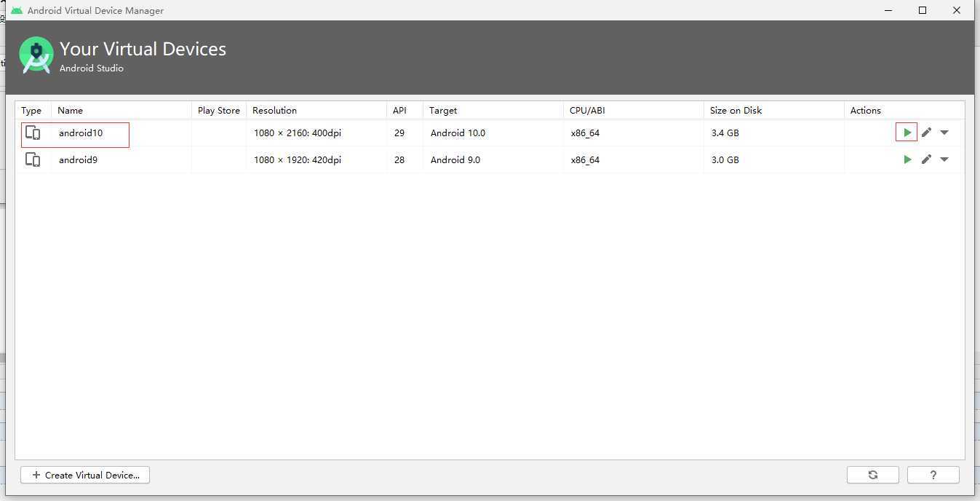Screen dimensions: 980x501
Task: Launch the android9 emulator
Action: tap(907, 159)
